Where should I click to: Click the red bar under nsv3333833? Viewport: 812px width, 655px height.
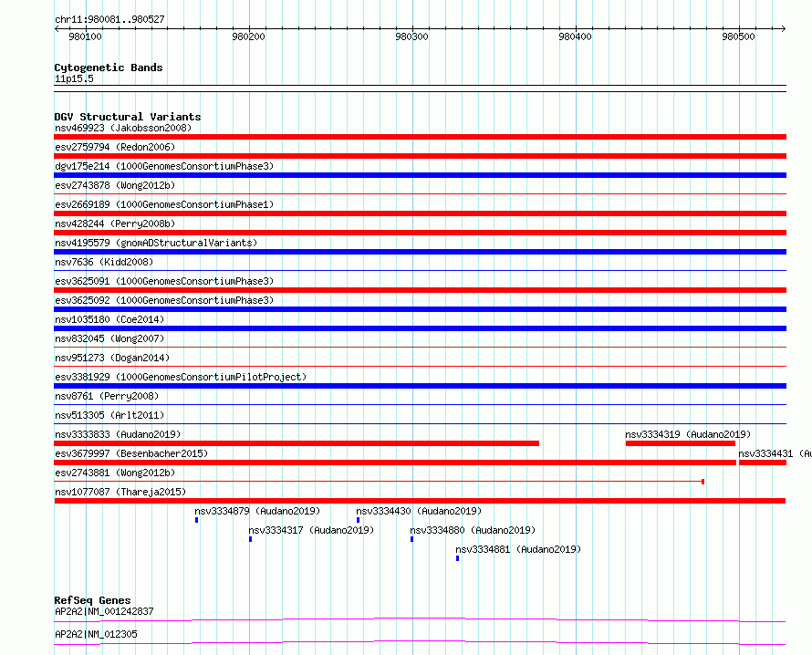[x=297, y=443]
